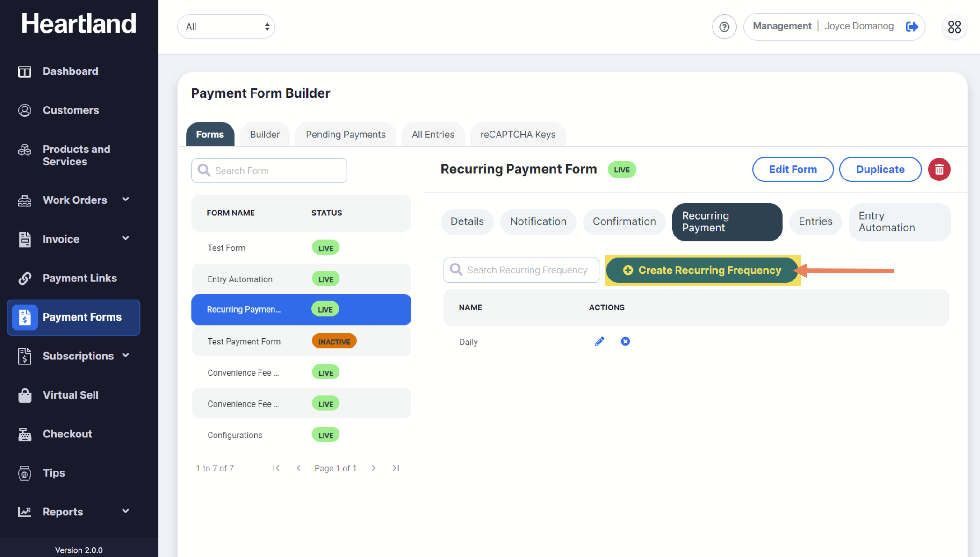Expand the Work Orders submenu

[x=125, y=200]
